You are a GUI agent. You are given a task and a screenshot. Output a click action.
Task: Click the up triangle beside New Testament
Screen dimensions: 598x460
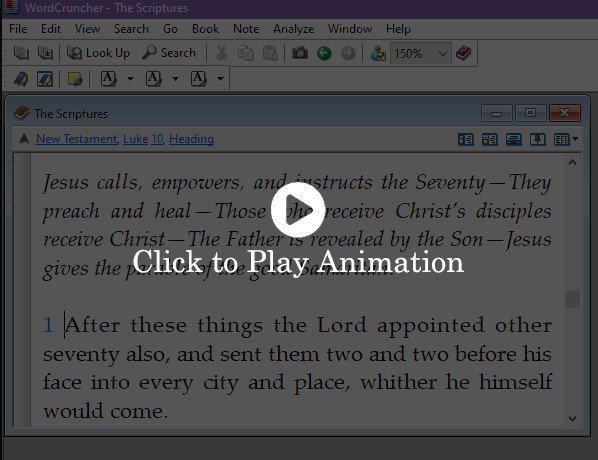point(24,138)
